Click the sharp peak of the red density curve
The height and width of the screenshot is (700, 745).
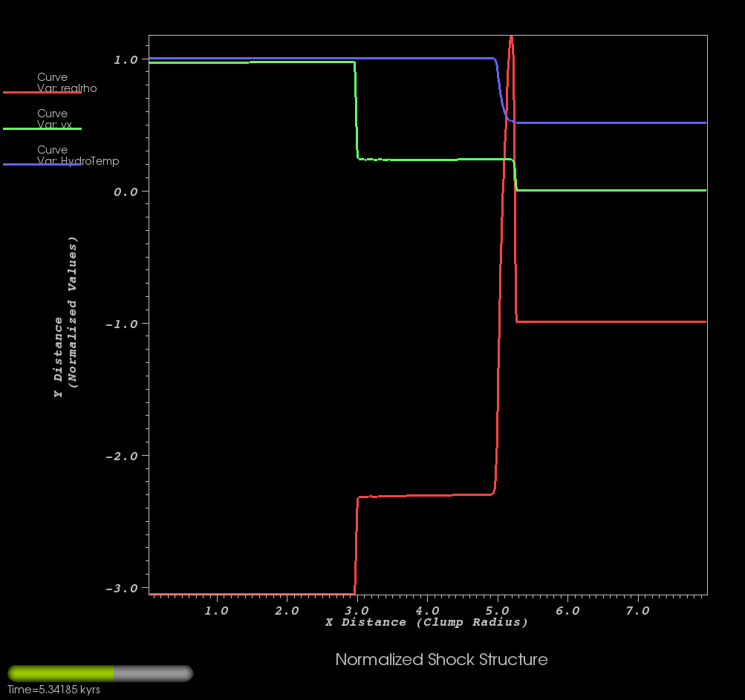[511, 37]
